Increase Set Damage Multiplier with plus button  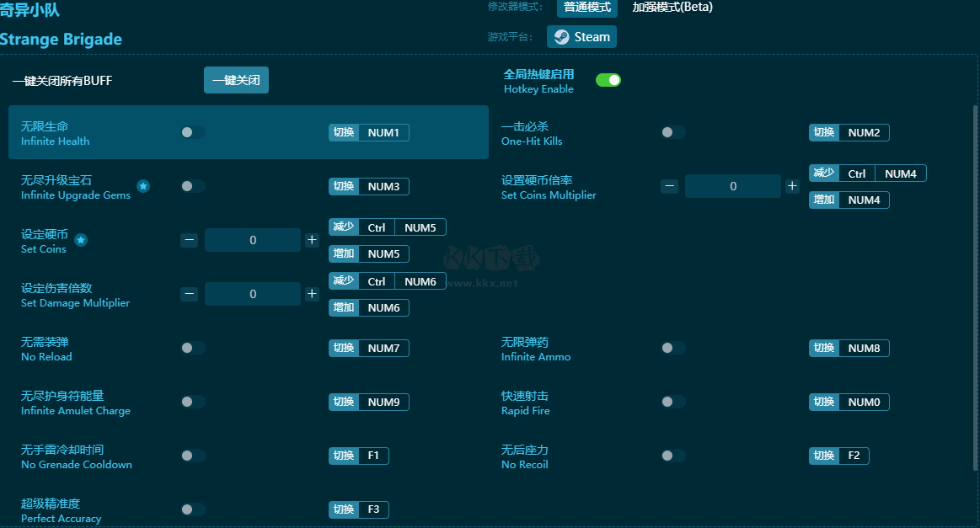(312, 294)
